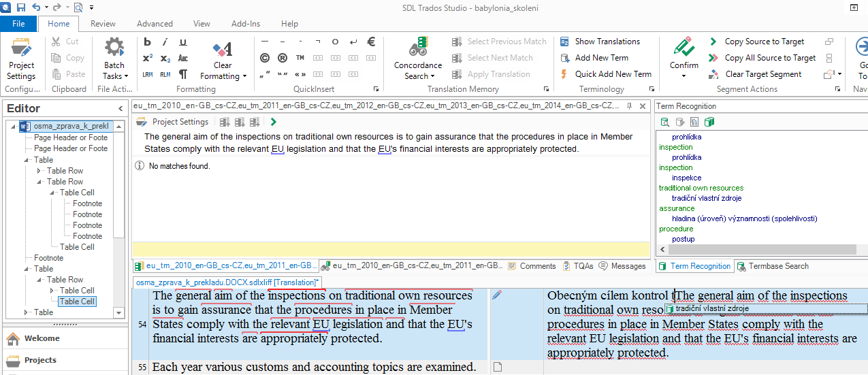The width and height of the screenshot is (868, 375).
Task: Insert double angle quotation marks
Action: coord(300,74)
